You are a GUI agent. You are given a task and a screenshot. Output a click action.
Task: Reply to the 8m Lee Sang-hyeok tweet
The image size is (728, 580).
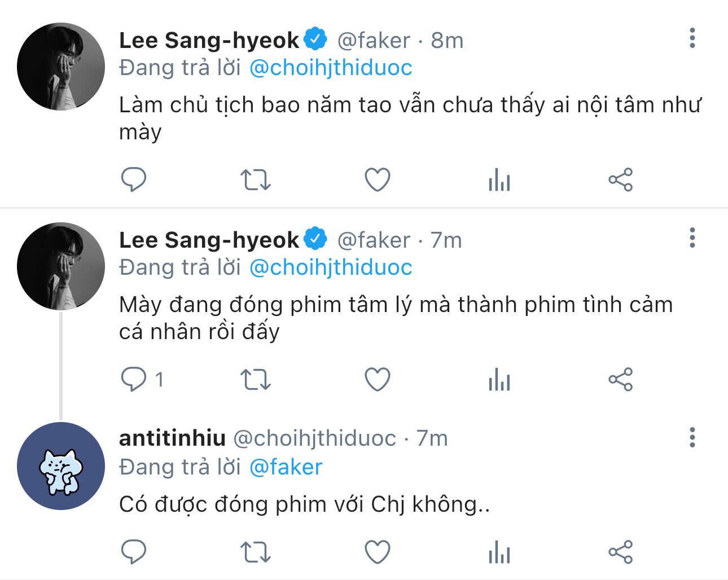[x=134, y=180]
